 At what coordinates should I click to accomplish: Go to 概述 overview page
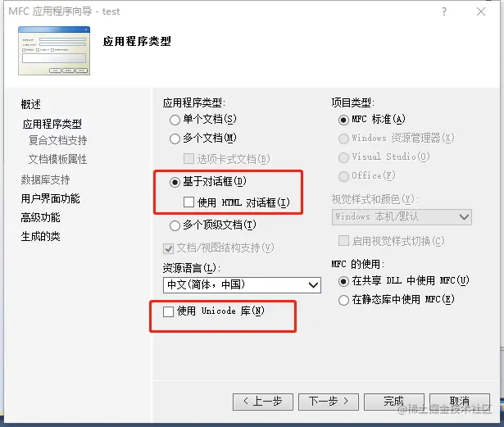click(31, 104)
